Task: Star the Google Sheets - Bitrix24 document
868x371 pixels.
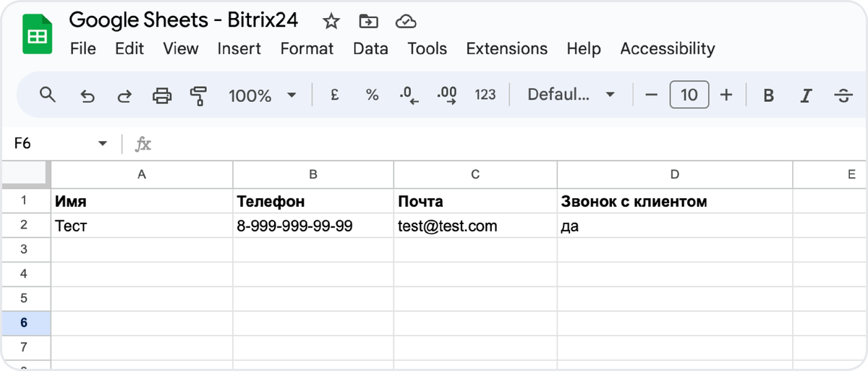Action: (331, 22)
